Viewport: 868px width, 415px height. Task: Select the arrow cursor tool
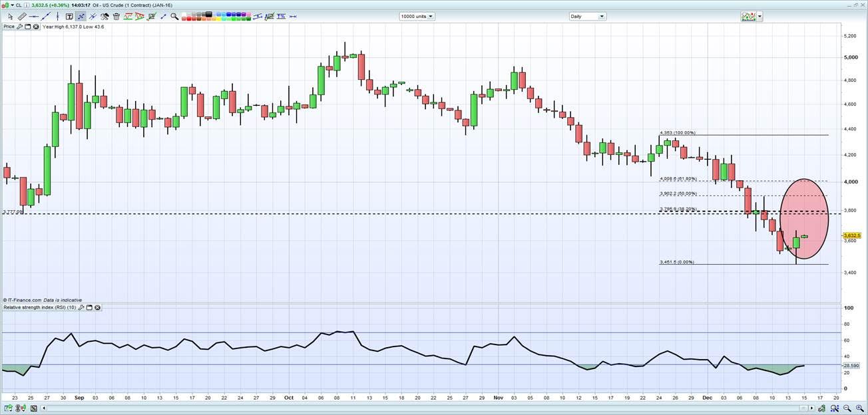click(x=10, y=17)
